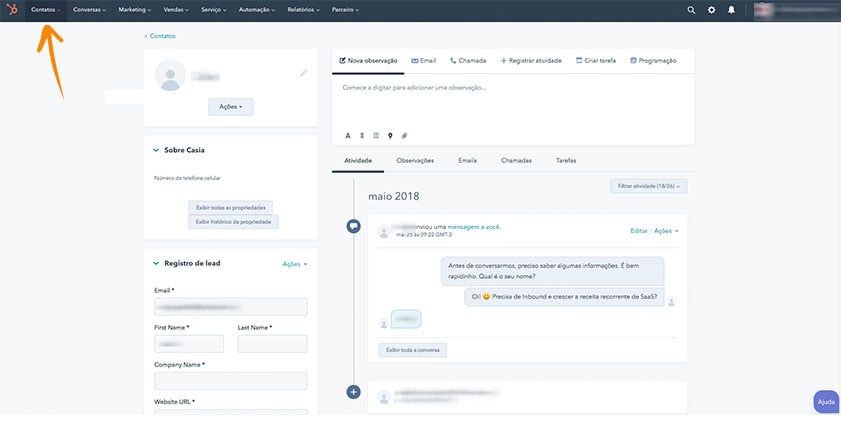Click Exibir histórico da propriedade button
Viewport: 841px width, 421px height.
[233, 221]
